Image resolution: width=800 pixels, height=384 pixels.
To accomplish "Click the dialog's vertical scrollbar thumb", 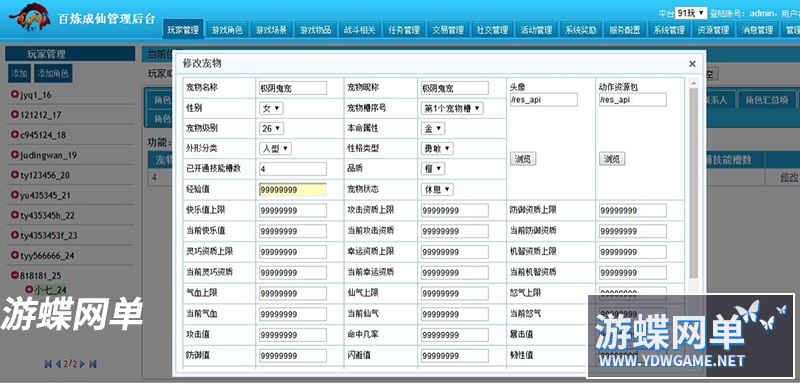I will pyautogui.click(x=693, y=183).
